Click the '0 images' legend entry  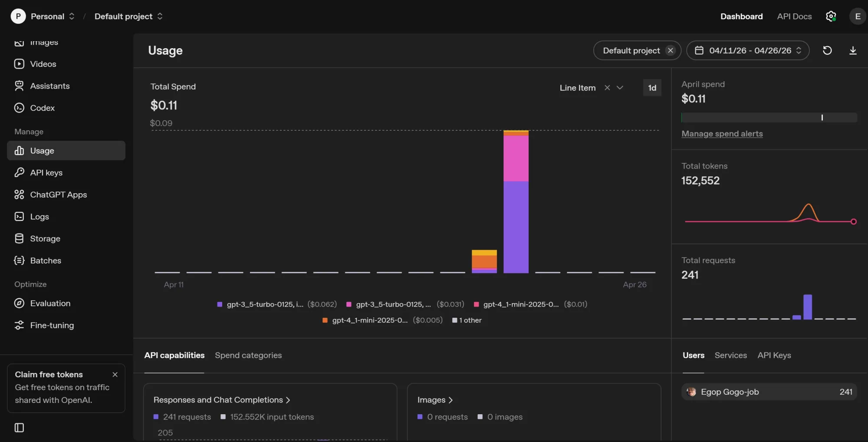(x=500, y=417)
